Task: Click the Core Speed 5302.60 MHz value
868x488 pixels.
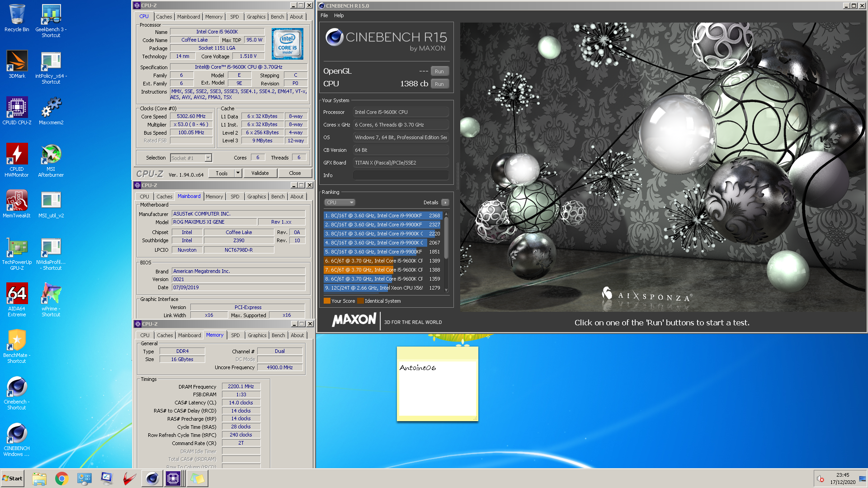Action: [x=191, y=116]
